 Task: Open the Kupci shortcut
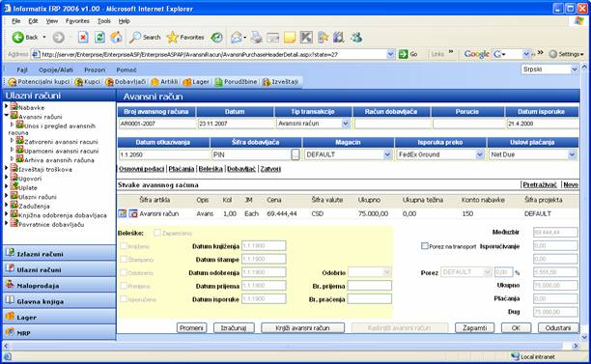pyautogui.click(x=88, y=82)
